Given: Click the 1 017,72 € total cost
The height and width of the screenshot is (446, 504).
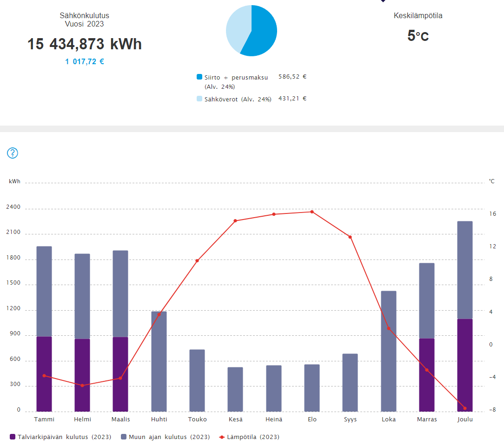Looking at the screenshot, I should coord(85,61).
